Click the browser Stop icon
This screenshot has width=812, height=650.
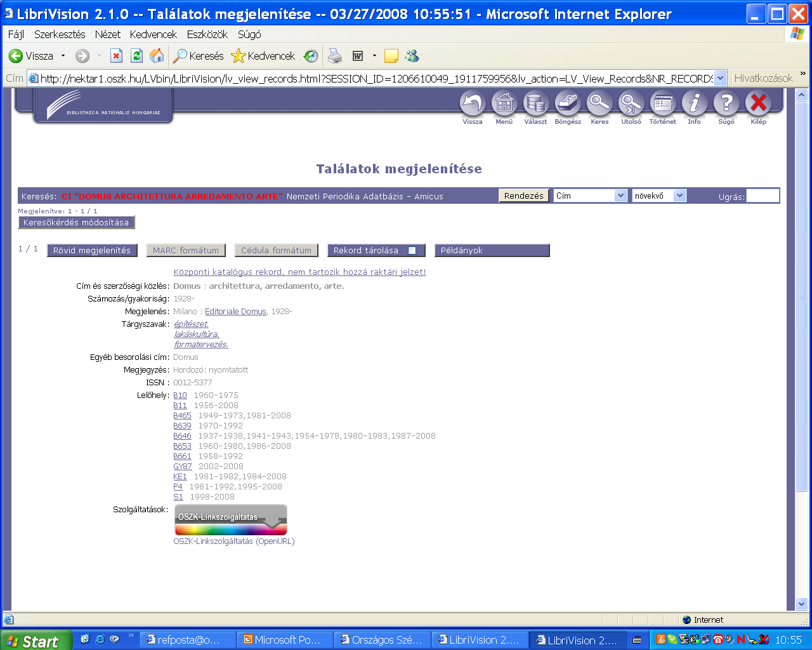[x=116, y=56]
